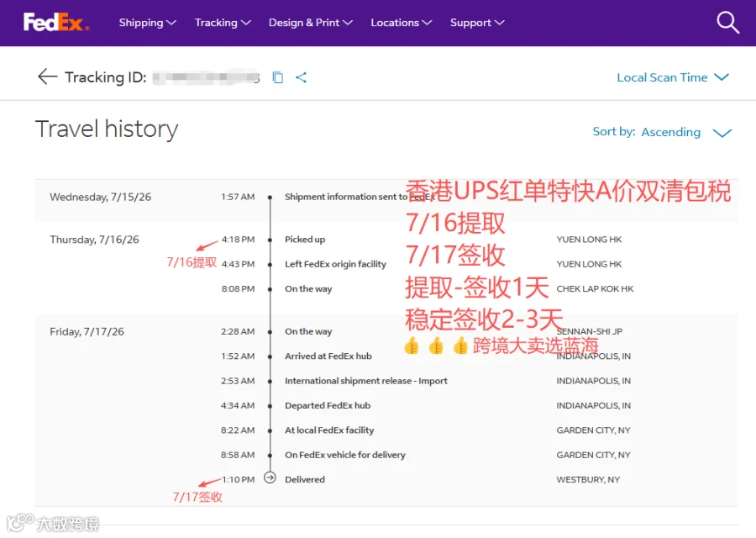Select the 'Wednesday, 7/15/26' date row
This screenshot has width=756, height=538.
[100, 197]
